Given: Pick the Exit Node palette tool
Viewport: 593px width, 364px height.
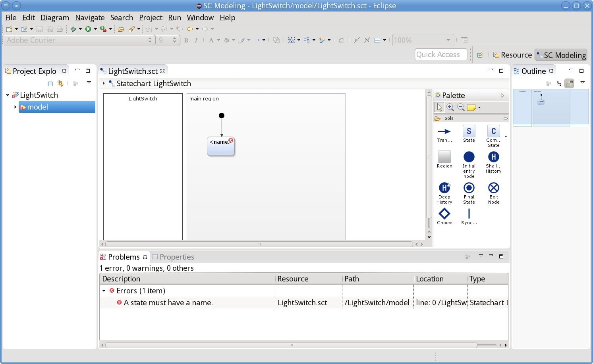Looking at the screenshot, I should point(494,193).
